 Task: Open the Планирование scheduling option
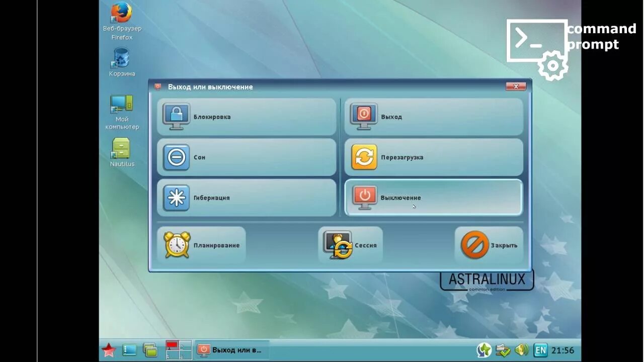coord(201,245)
